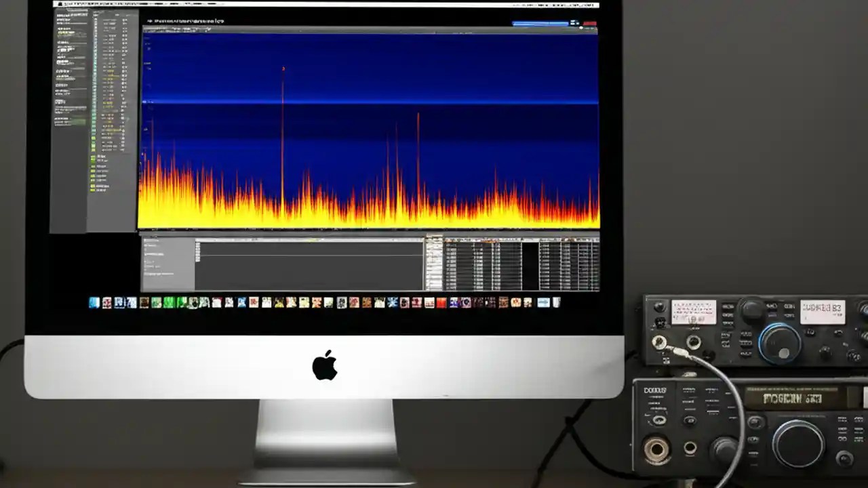Adjust the blue gain slider above the spectrum
Viewport: 868px width, 488px height.
tap(539, 24)
